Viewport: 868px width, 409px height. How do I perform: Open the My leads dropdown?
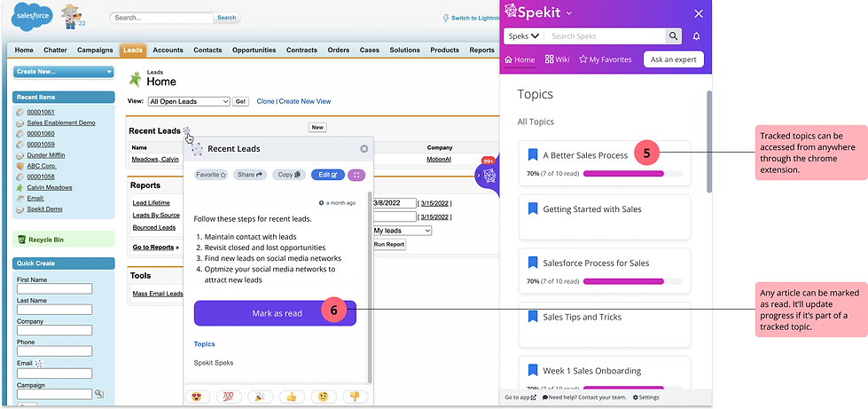[402, 231]
